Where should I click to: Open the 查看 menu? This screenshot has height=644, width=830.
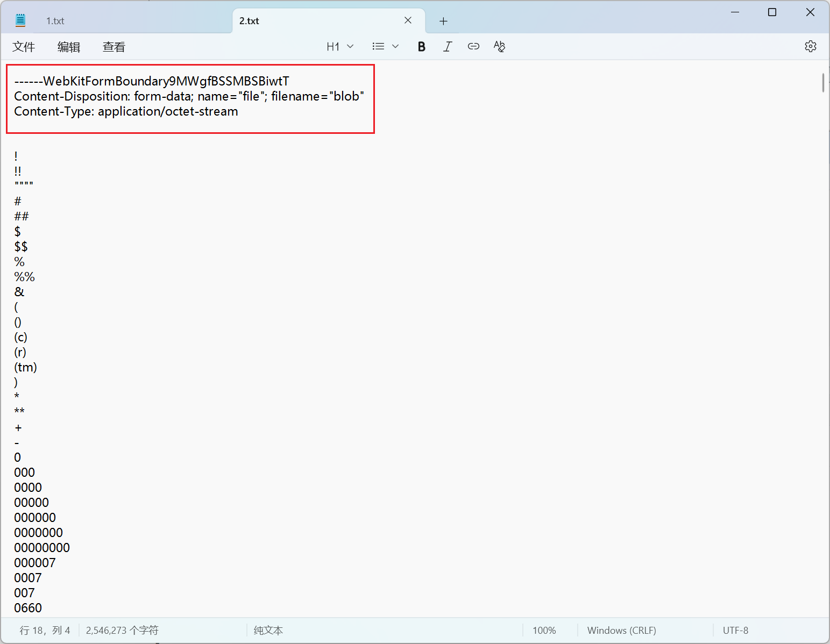[x=114, y=47]
